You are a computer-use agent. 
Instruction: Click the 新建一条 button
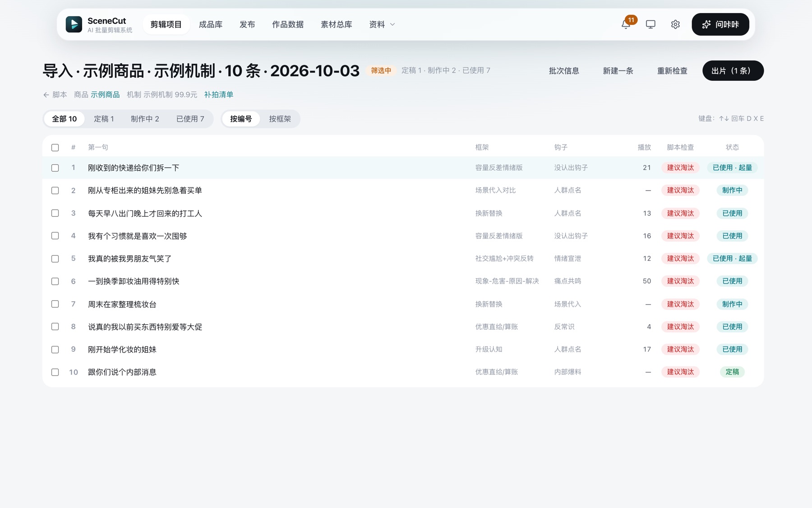[x=618, y=71]
